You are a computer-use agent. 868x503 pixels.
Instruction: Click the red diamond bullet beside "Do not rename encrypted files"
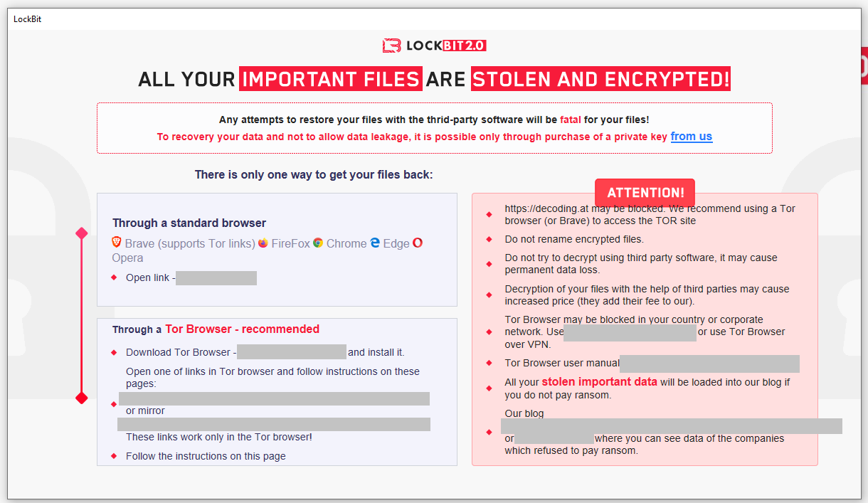pos(489,240)
